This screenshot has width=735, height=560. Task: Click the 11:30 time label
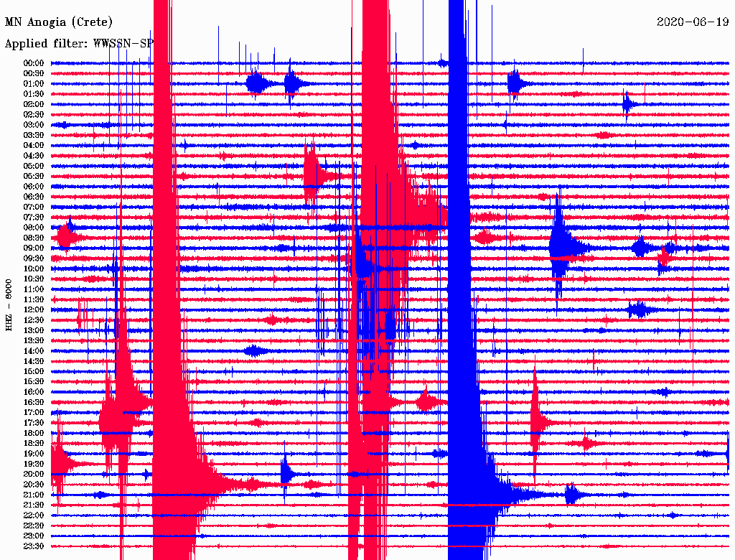[34, 299]
